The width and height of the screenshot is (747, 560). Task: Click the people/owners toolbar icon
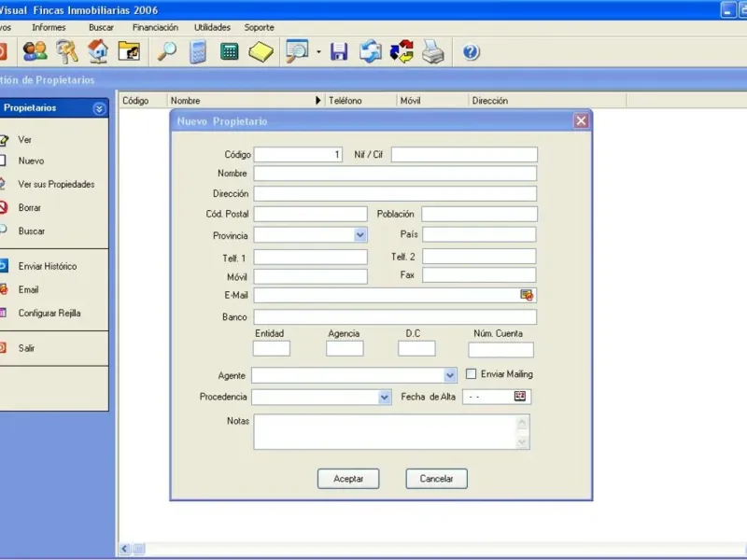click(x=35, y=51)
